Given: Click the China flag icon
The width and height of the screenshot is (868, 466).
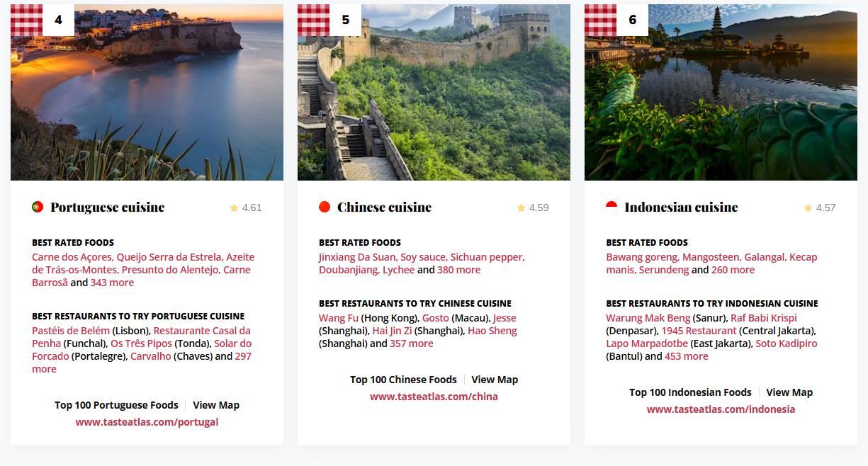Looking at the screenshot, I should coord(325,207).
